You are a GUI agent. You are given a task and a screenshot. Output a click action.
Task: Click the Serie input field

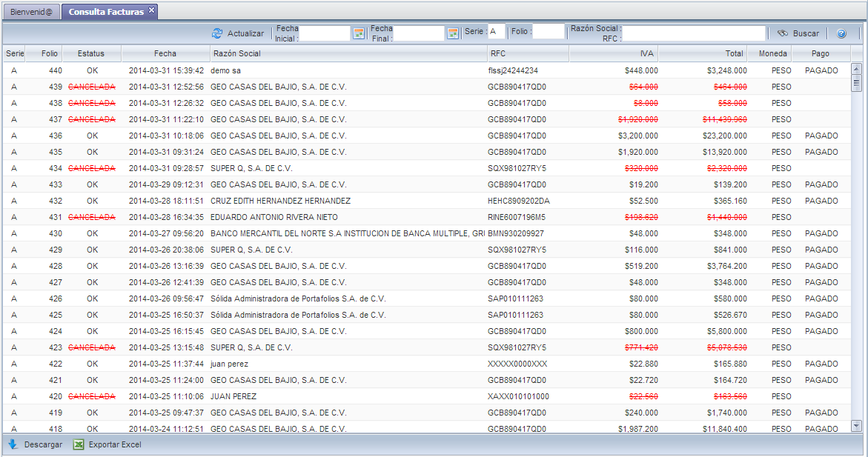pyautogui.click(x=496, y=32)
